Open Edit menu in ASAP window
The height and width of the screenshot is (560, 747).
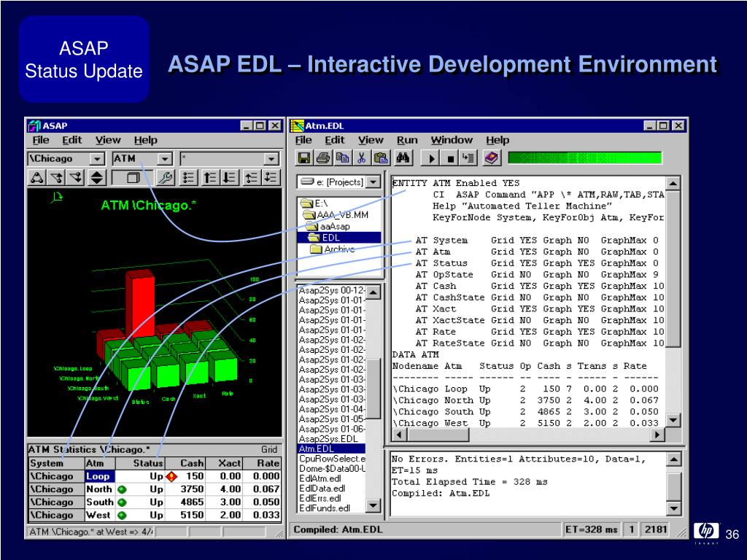pyautogui.click(x=72, y=140)
